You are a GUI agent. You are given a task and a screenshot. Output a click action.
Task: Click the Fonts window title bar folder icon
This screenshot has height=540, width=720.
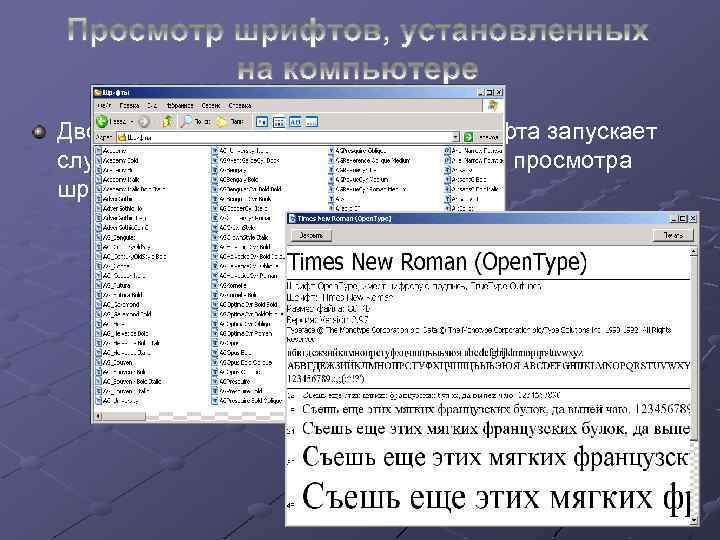click(x=97, y=93)
